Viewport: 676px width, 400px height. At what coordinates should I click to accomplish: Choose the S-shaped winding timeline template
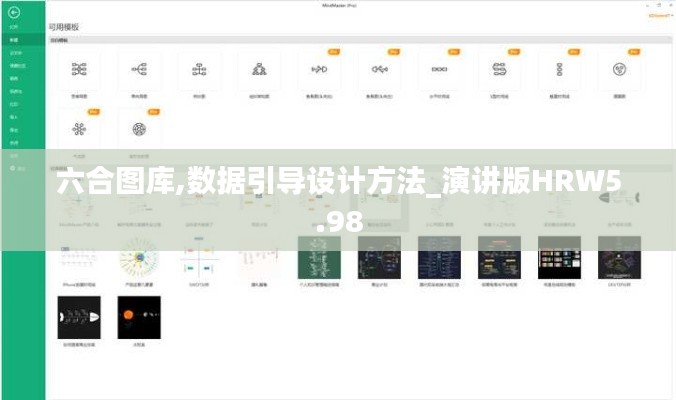pyautogui.click(x=499, y=69)
